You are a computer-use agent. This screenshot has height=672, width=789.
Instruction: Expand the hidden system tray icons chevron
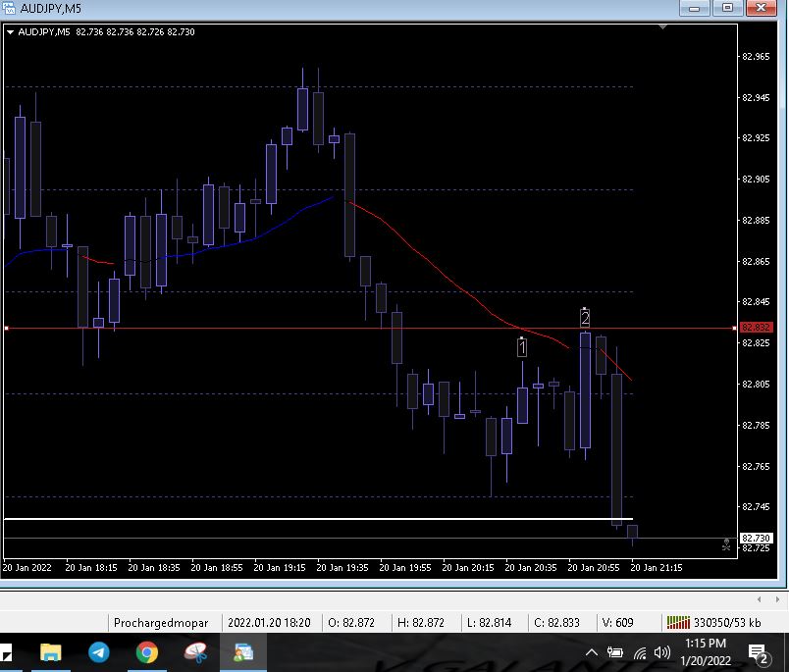point(592,652)
